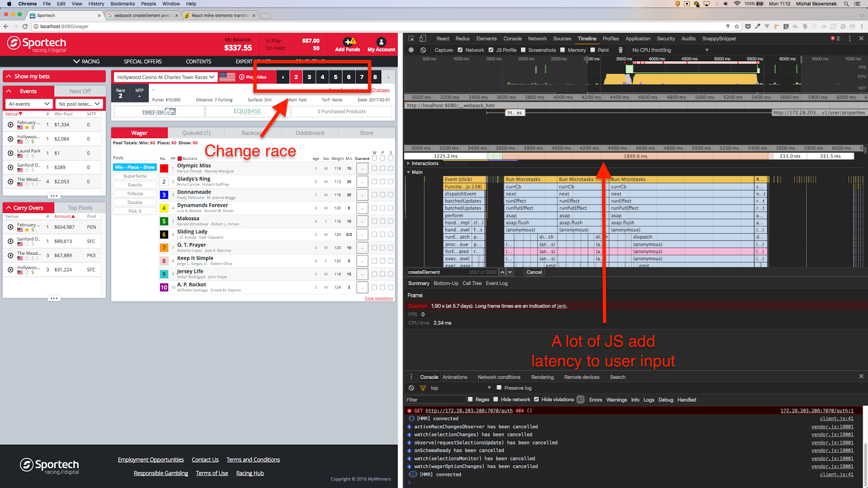Uncheck the Hide violations checkbox

pyautogui.click(x=537, y=400)
